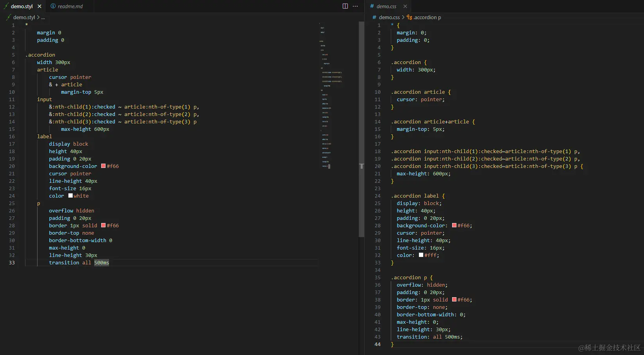Click '.accordion article+article {' in demo.css

tap(433, 121)
